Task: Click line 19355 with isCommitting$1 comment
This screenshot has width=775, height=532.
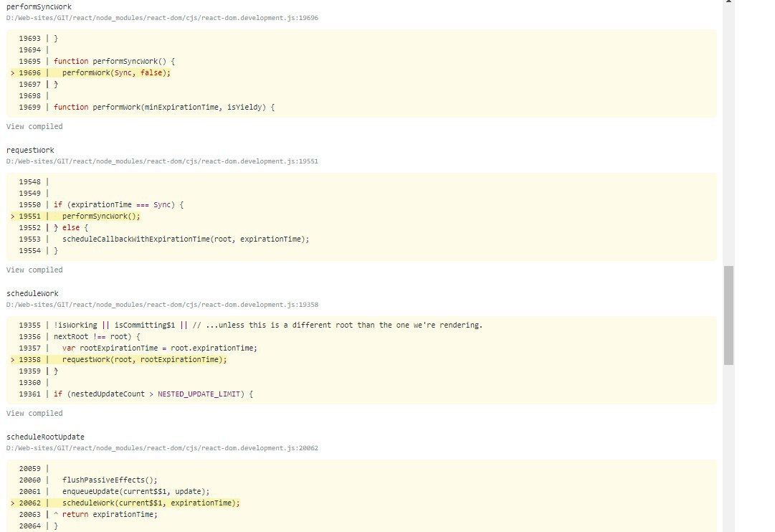Action: [268, 326]
